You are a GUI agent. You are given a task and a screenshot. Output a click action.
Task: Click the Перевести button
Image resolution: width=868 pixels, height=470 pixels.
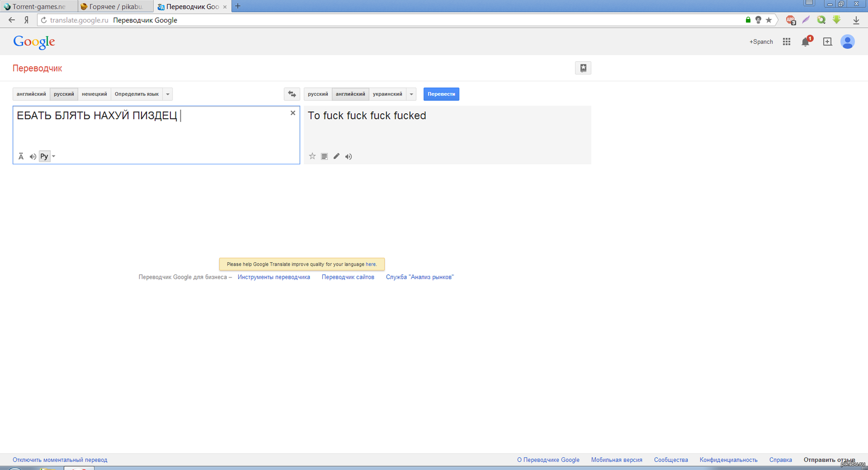click(441, 94)
